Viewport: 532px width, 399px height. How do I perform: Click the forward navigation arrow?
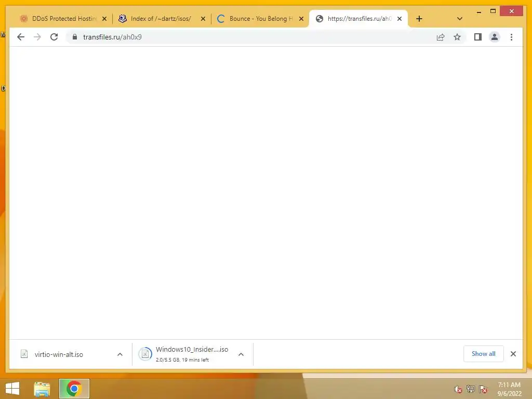(x=37, y=37)
